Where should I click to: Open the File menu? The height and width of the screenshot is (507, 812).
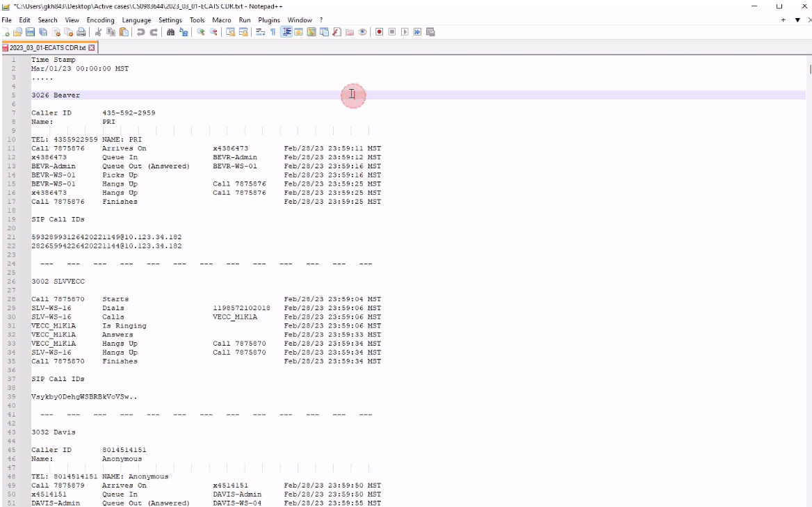tap(7, 20)
